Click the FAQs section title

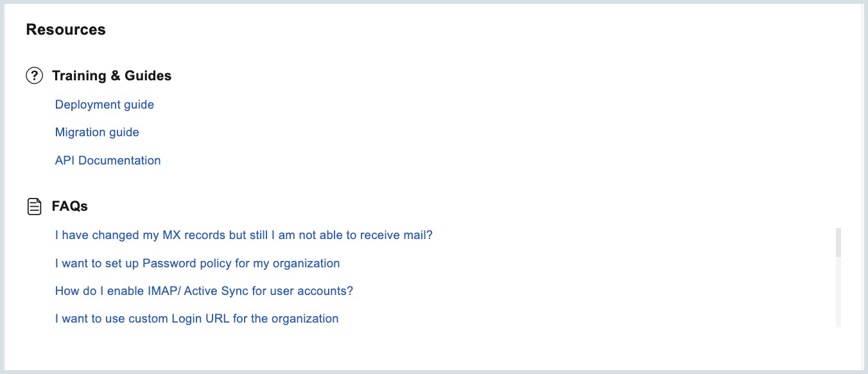click(x=70, y=206)
